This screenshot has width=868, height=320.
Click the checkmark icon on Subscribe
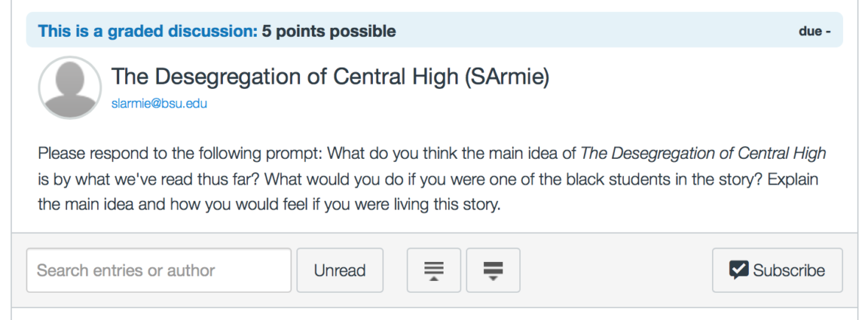click(739, 270)
